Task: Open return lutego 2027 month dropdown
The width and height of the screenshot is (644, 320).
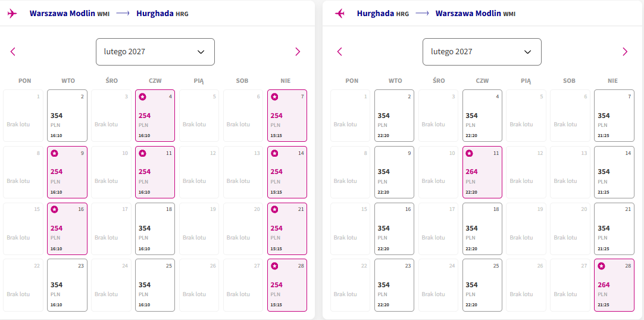Action: coord(482,52)
